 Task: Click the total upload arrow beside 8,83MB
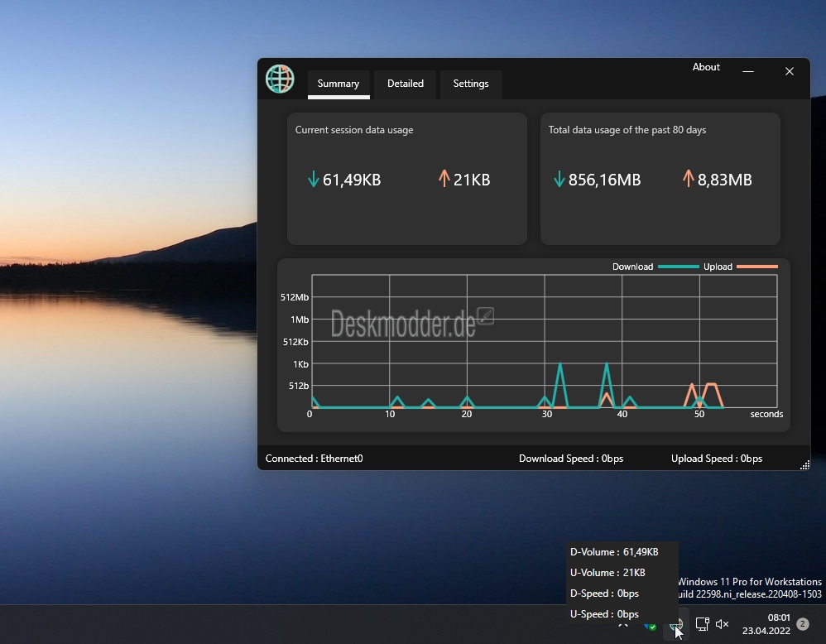click(x=688, y=179)
